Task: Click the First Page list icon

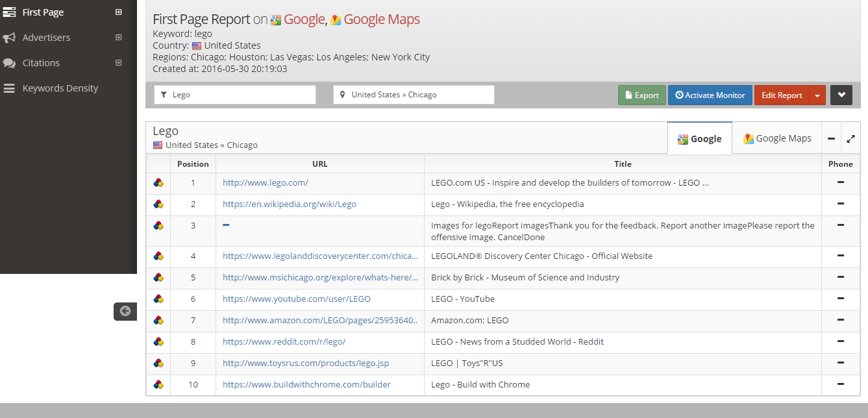Action: pos(9,12)
